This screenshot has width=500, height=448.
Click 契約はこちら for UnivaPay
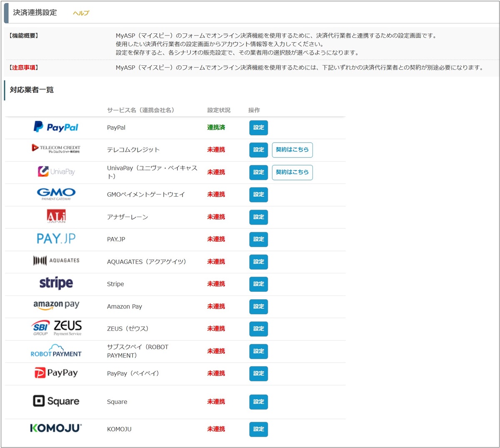point(292,172)
